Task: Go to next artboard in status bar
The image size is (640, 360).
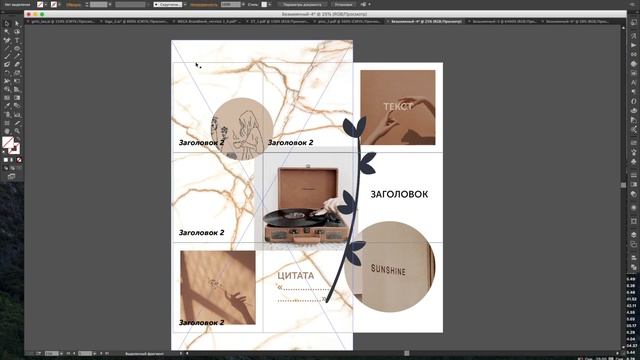Action: (101, 353)
